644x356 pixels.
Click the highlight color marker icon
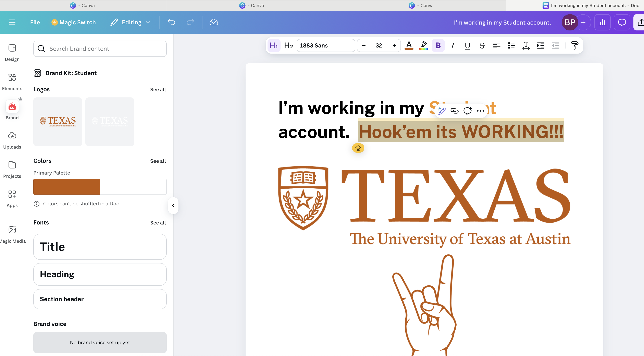(x=424, y=45)
